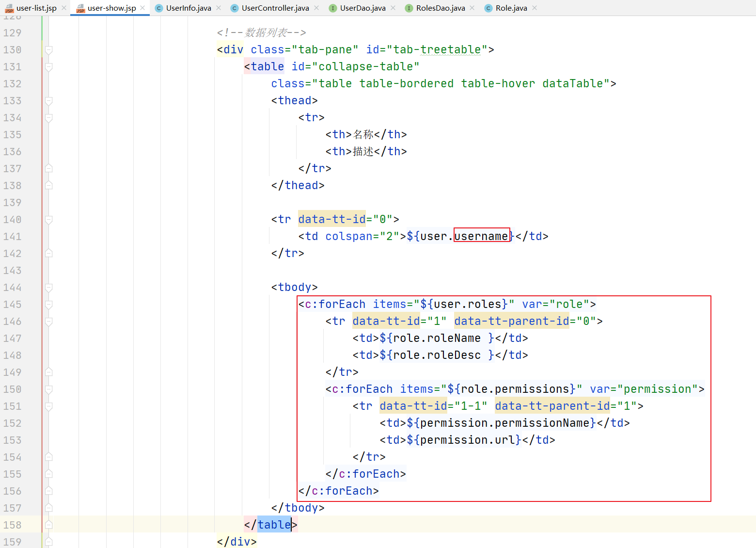The width and height of the screenshot is (756, 548).
Task: Click the ${permission.permissionName} expression
Action: click(x=502, y=423)
